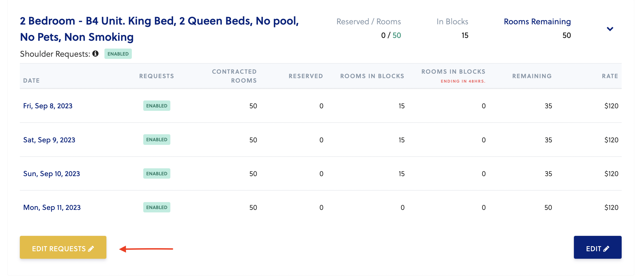
Task: Select the Mon, Sep 11, 2023 date
Action: [x=52, y=207]
